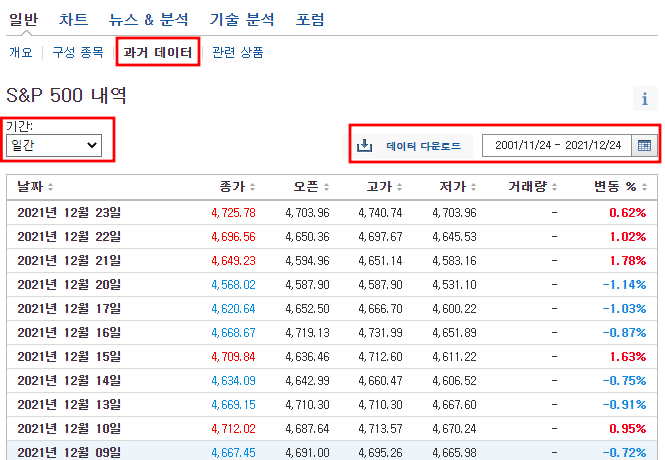Image resolution: width=665 pixels, height=460 pixels.
Task: Select the row dated 2021년 12월 16일
Action: pos(332,332)
